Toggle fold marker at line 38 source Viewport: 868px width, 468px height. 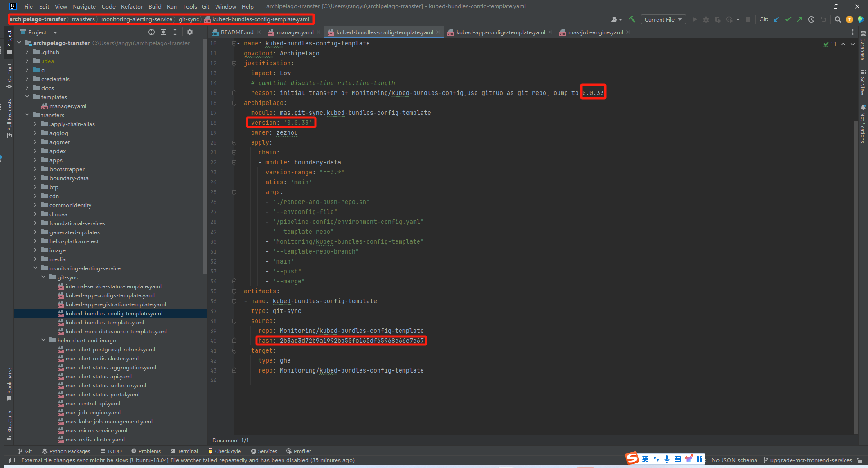click(x=234, y=321)
